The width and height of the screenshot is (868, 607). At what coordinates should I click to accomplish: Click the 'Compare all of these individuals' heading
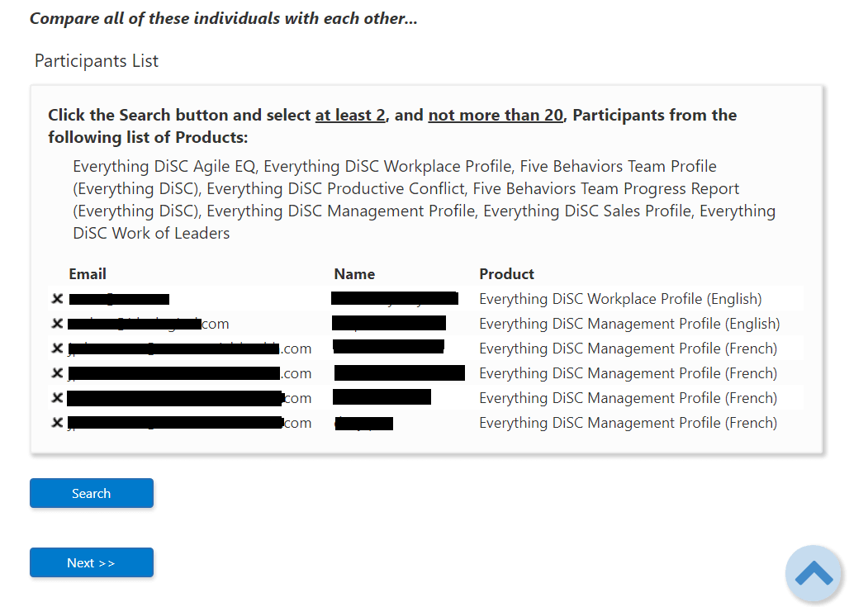click(x=223, y=18)
